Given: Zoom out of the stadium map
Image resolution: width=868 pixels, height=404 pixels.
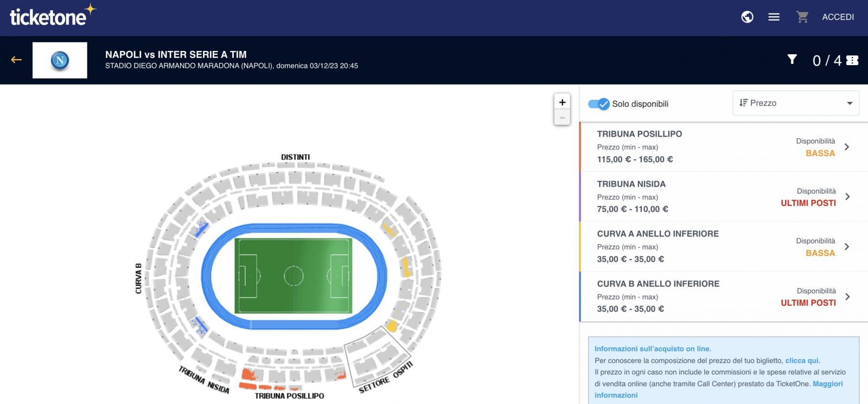Looking at the screenshot, I should click(x=562, y=118).
